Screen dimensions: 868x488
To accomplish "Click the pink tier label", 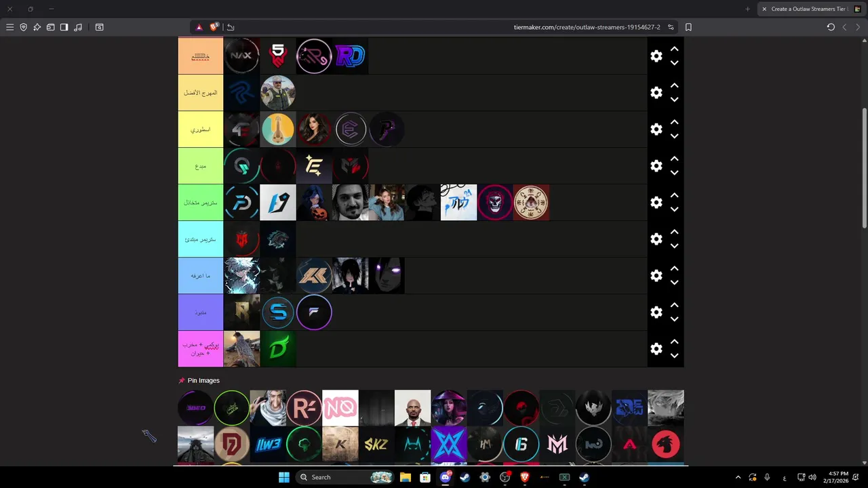I will 201,349.
